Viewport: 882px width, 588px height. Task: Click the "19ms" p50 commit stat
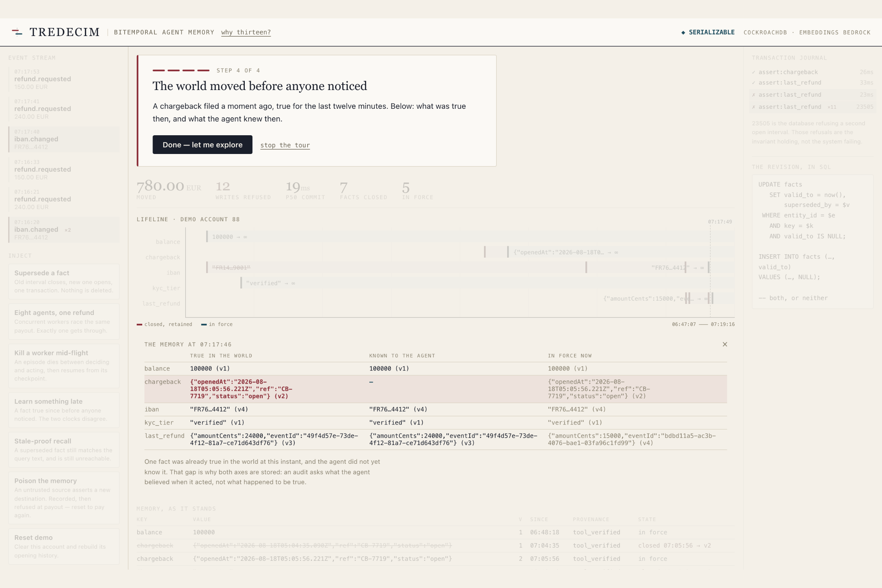(x=305, y=189)
